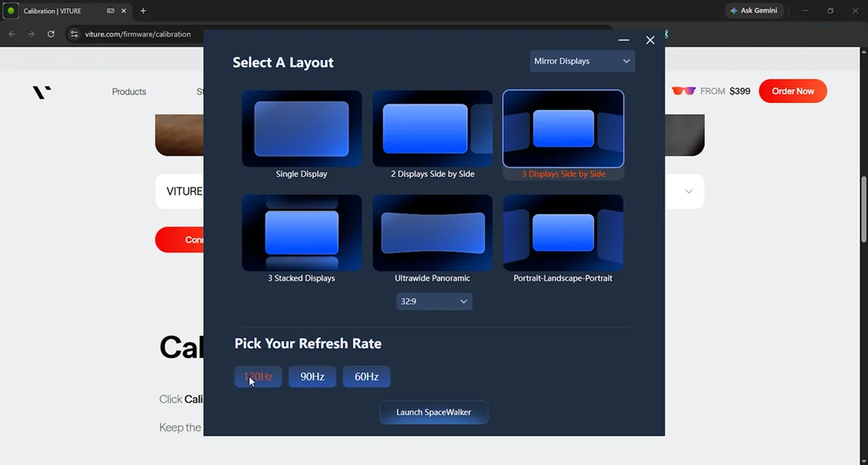Screen dimensions: 868x465
Task: Switch to the Calibration | VITURE tab
Action: coord(58,11)
